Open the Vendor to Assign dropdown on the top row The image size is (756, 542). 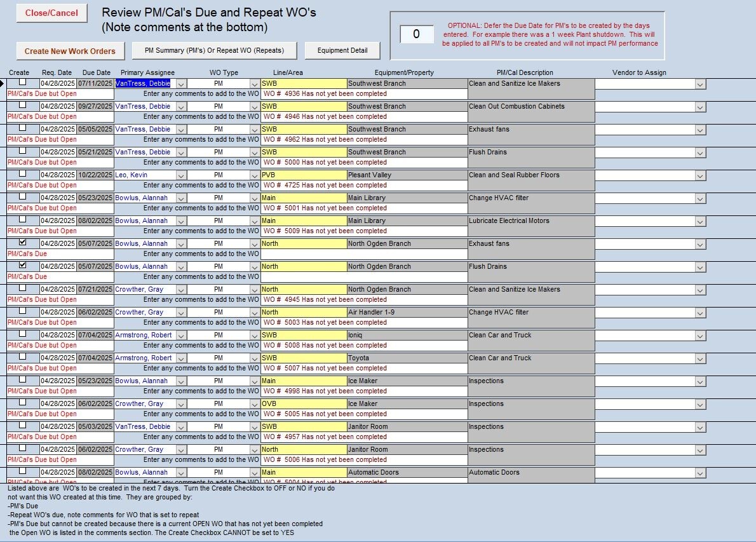(700, 83)
